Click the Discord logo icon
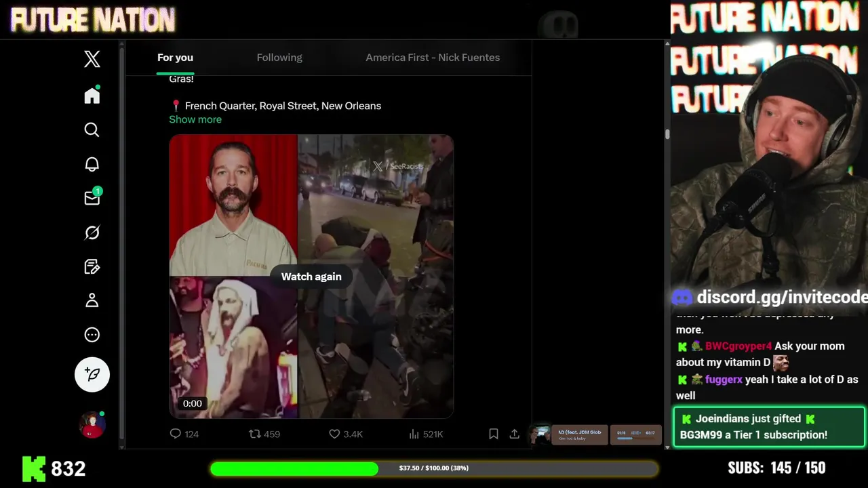The height and width of the screenshot is (488, 868). 682,297
